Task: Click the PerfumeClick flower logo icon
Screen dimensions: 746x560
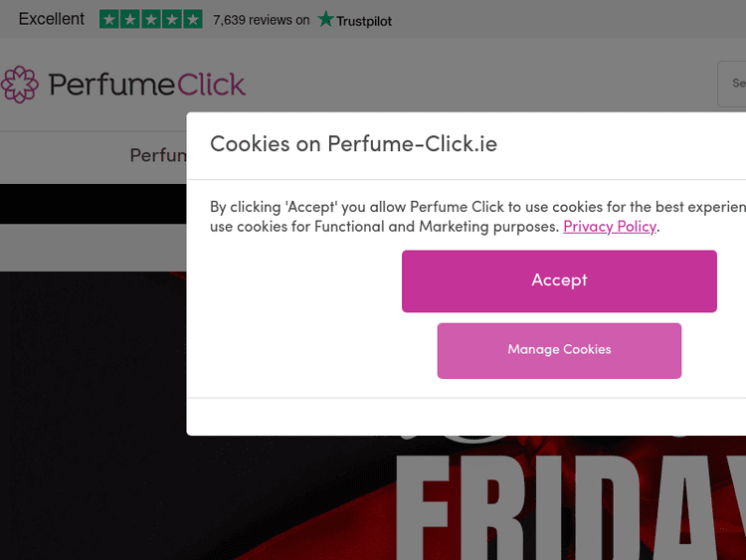Action: [x=19, y=85]
